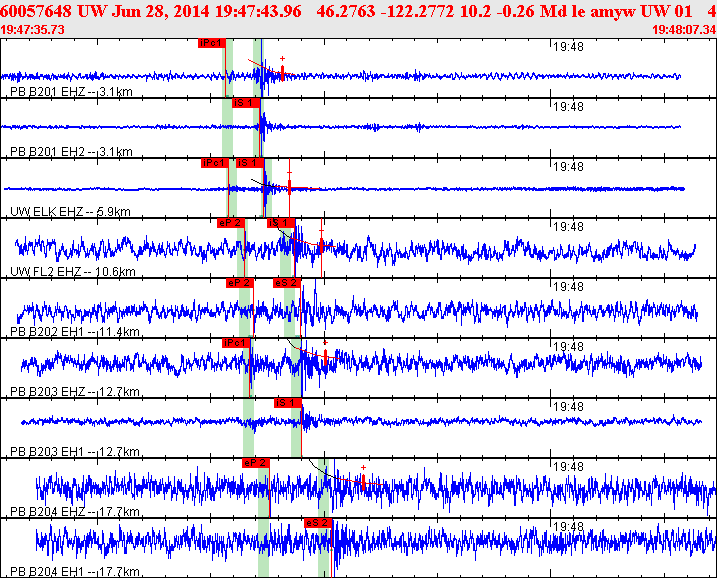This screenshot has height=578, width=717.
Task: Select the iS 1 pick flag on PB B201 EH2
Action: click(x=245, y=103)
